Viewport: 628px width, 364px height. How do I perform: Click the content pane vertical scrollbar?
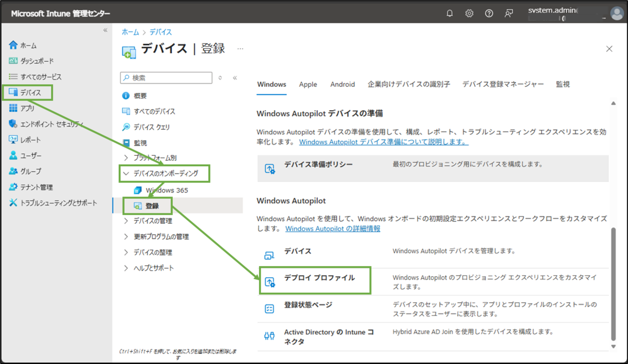tap(614, 283)
